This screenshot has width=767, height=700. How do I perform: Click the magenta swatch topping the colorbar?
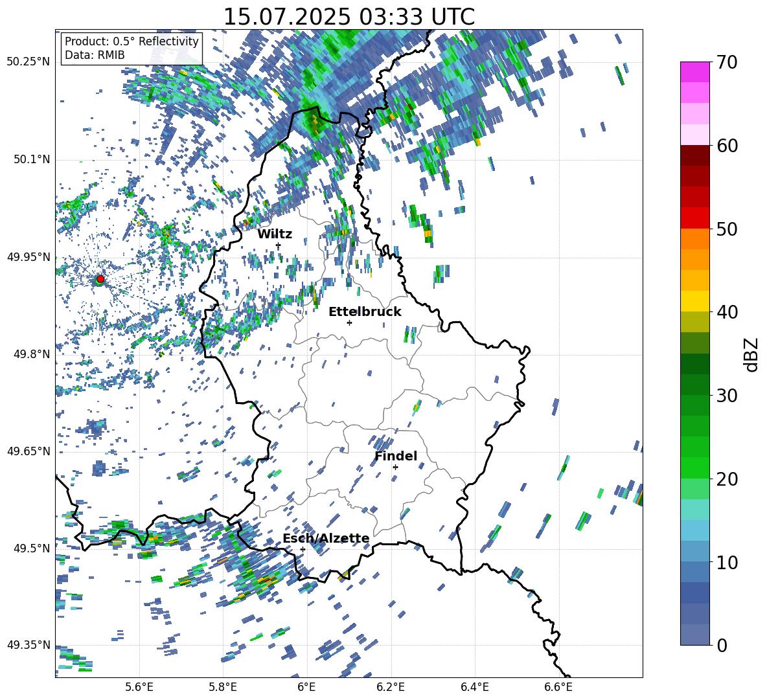pyautogui.click(x=694, y=72)
